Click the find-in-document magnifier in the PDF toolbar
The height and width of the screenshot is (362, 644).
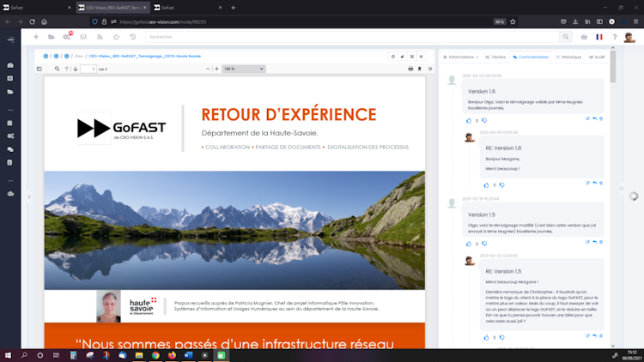coord(57,69)
